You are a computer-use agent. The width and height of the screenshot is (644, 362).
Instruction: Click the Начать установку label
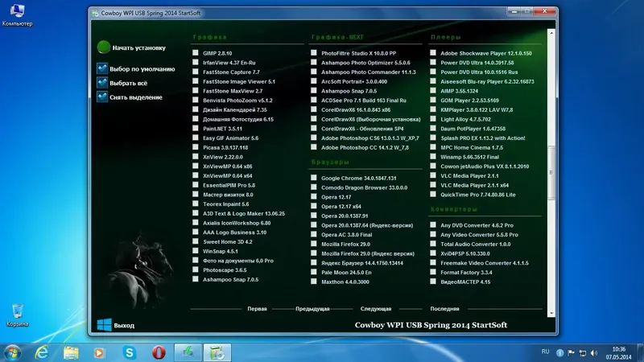pos(138,48)
